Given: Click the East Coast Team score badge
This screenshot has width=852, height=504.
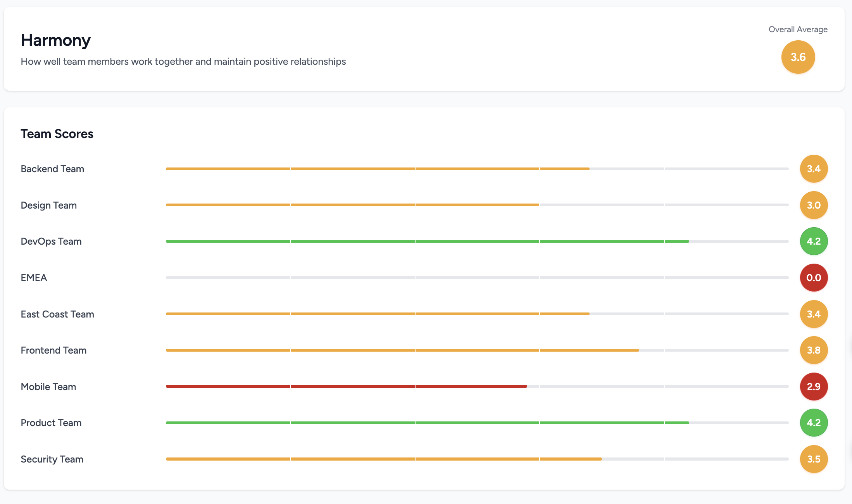Looking at the screenshot, I should (814, 314).
